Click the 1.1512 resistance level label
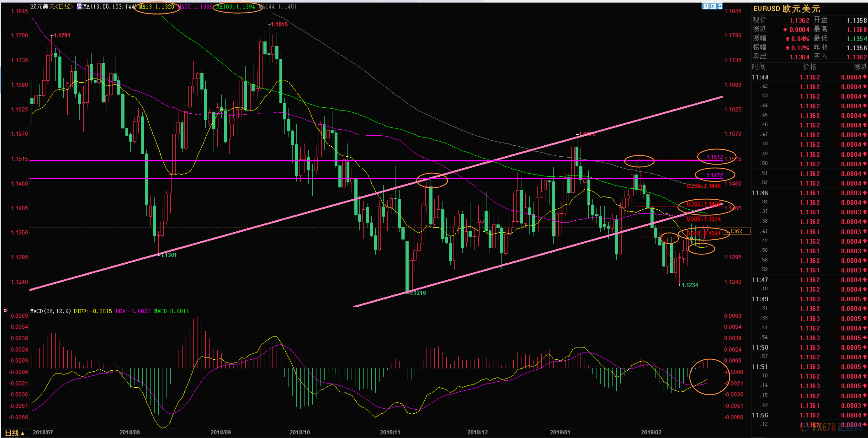Viewport: 868px width, 438px height. pyautogui.click(x=714, y=157)
